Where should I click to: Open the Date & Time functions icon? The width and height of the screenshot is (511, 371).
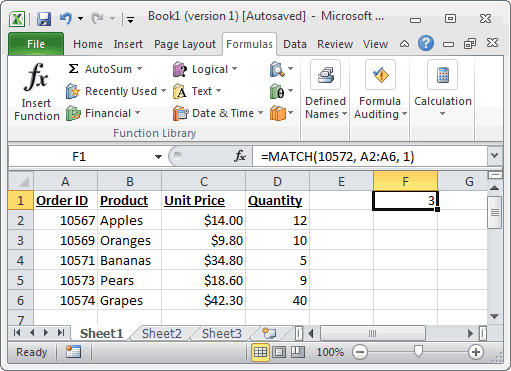pos(180,113)
